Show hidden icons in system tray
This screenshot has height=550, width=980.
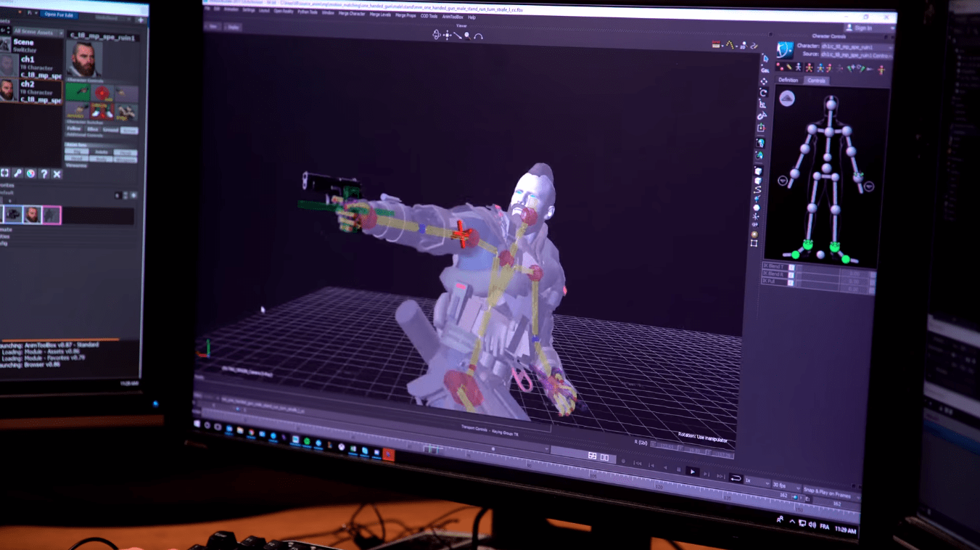pyautogui.click(x=791, y=520)
